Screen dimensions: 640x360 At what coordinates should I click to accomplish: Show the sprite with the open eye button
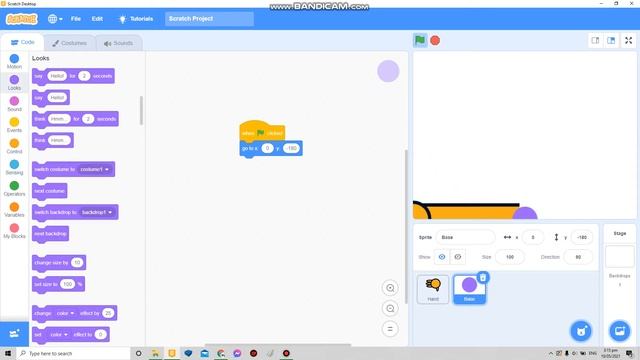coord(442,257)
